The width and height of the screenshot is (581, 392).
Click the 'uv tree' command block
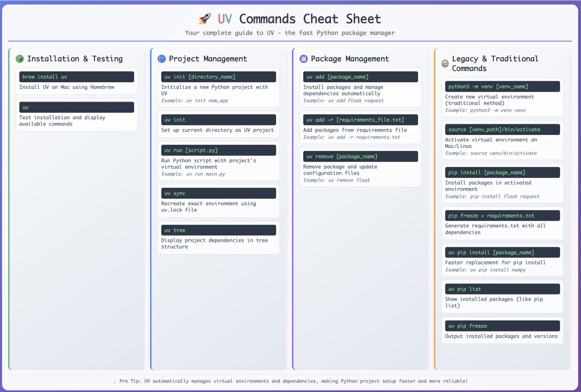pos(218,230)
